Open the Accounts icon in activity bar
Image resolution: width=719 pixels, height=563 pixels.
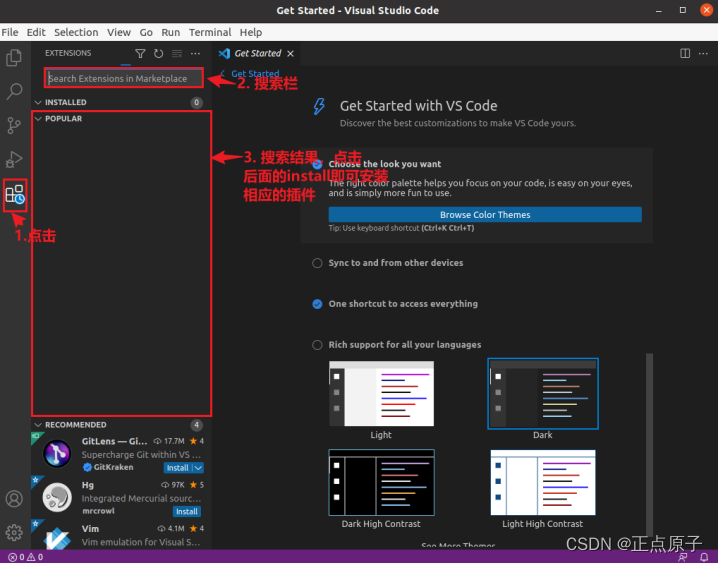[x=14, y=499]
